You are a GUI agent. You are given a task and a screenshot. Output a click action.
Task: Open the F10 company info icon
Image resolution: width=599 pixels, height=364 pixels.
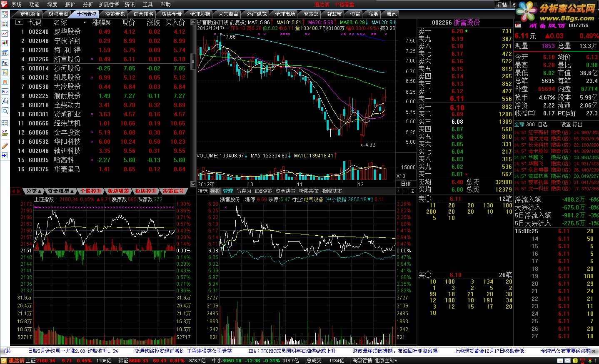(x=5, y=62)
